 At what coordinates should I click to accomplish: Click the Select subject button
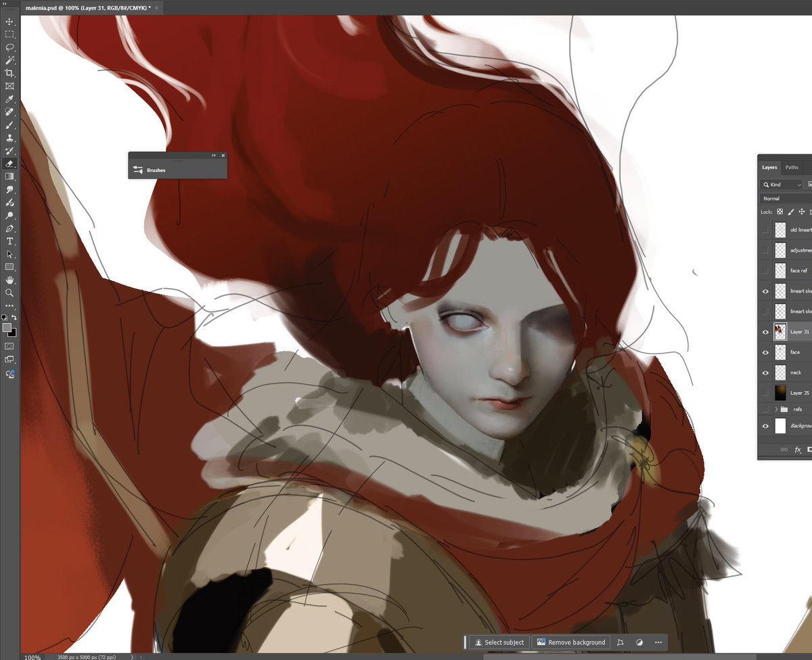(x=499, y=642)
